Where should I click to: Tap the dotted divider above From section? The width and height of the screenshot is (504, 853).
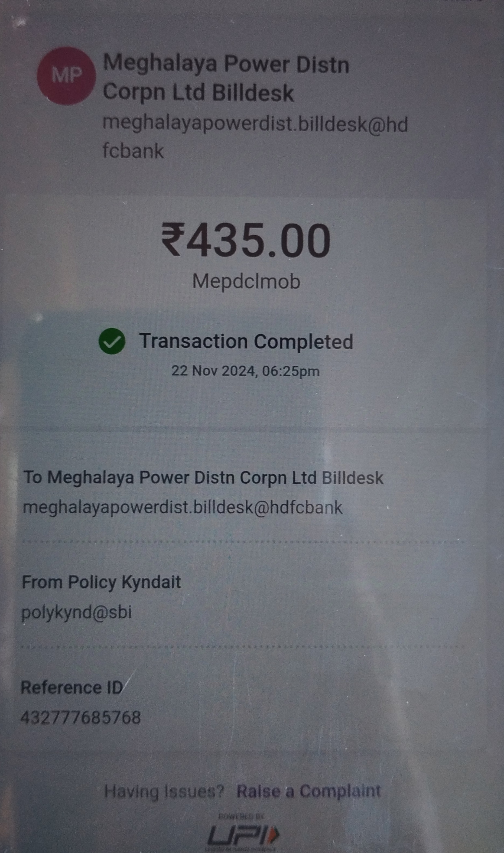click(243, 542)
